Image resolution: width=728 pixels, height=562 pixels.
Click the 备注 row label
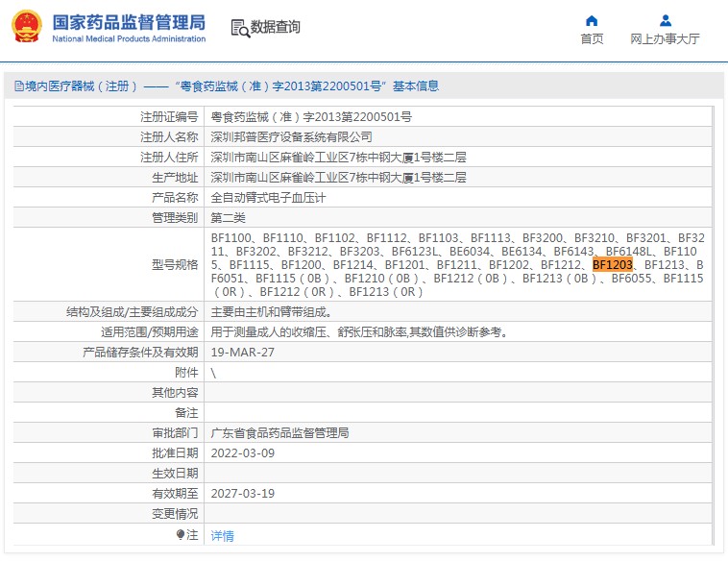(186, 412)
